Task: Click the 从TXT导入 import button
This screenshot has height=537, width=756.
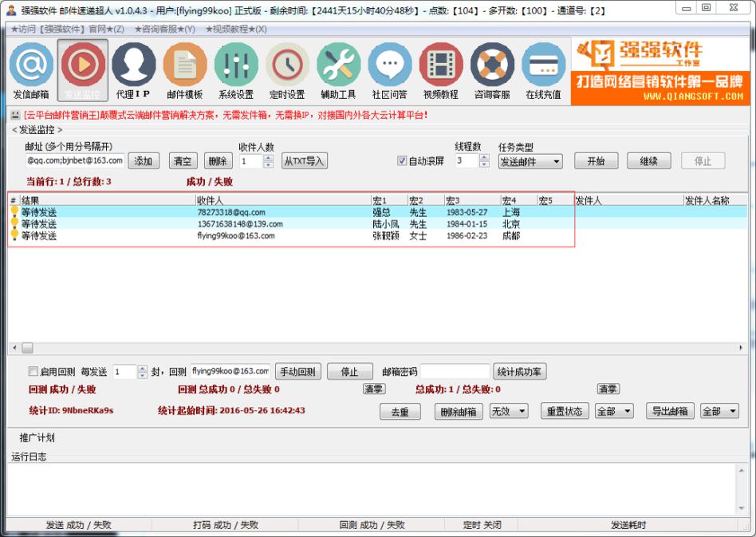Action: click(x=305, y=160)
